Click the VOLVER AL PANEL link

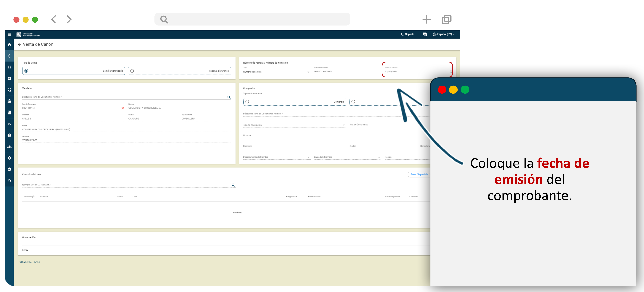click(30, 262)
